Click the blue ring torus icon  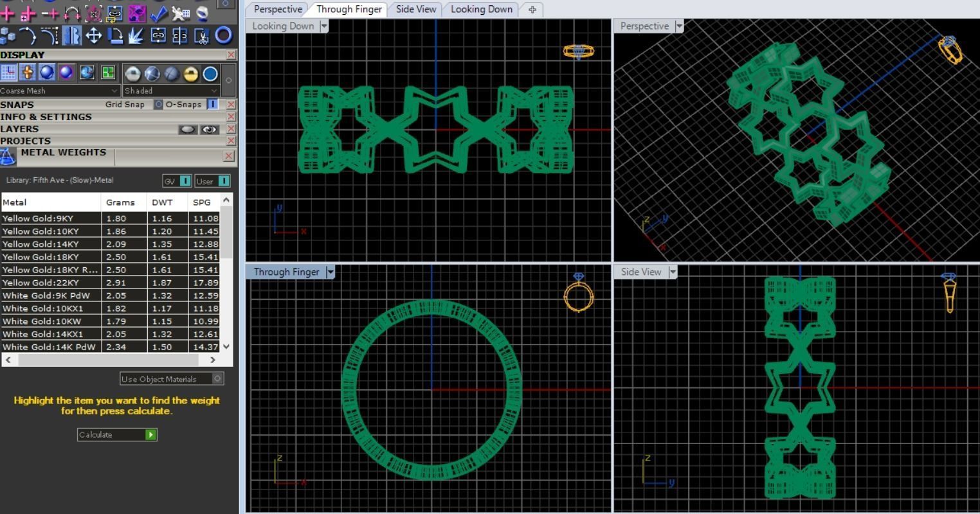click(x=224, y=35)
